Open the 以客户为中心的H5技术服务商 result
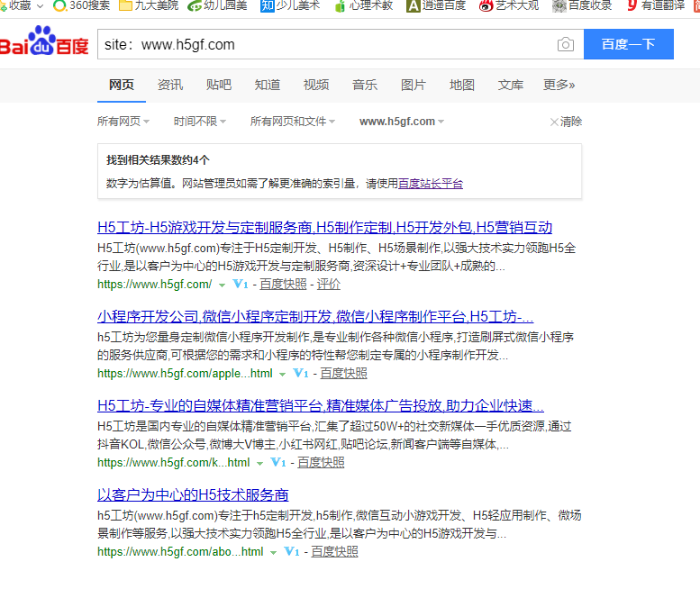 (193, 495)
